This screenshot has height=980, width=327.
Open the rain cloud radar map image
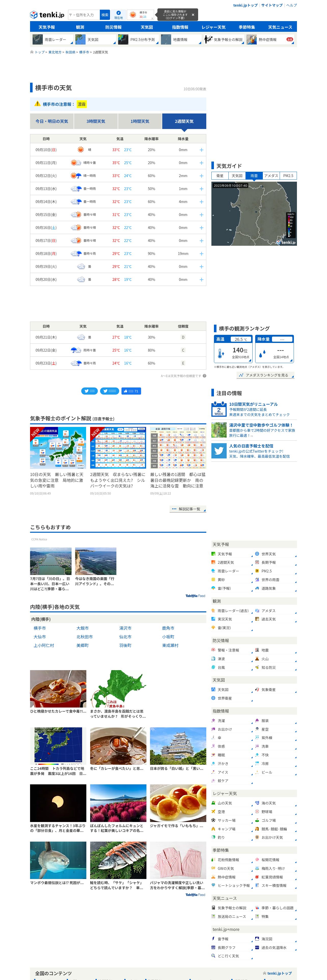coord(254,213)
